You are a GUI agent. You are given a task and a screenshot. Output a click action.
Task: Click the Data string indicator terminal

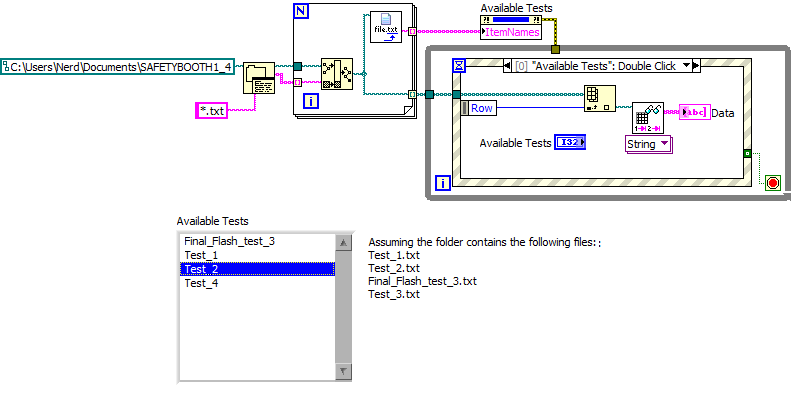click(695, 112)
